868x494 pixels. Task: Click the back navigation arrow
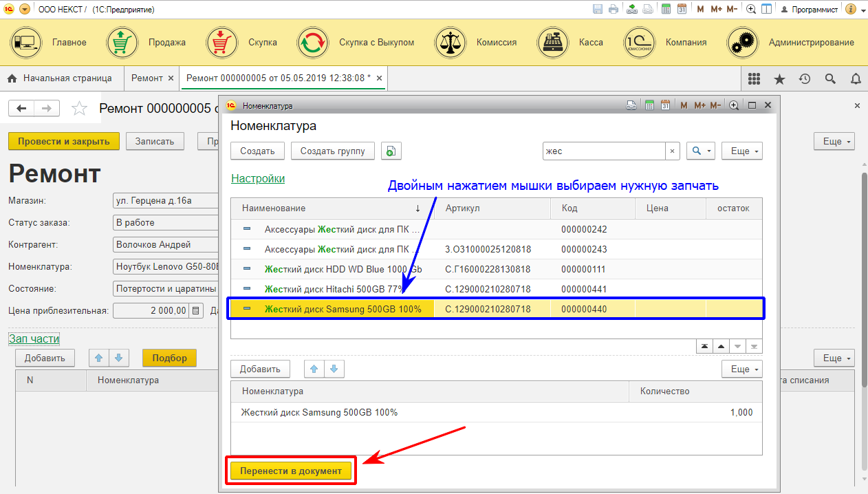21,108
